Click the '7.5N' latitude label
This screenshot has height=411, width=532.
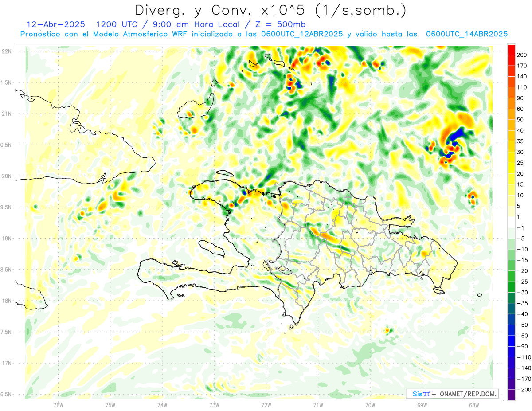pyautogui.click(x=7, y=332)
